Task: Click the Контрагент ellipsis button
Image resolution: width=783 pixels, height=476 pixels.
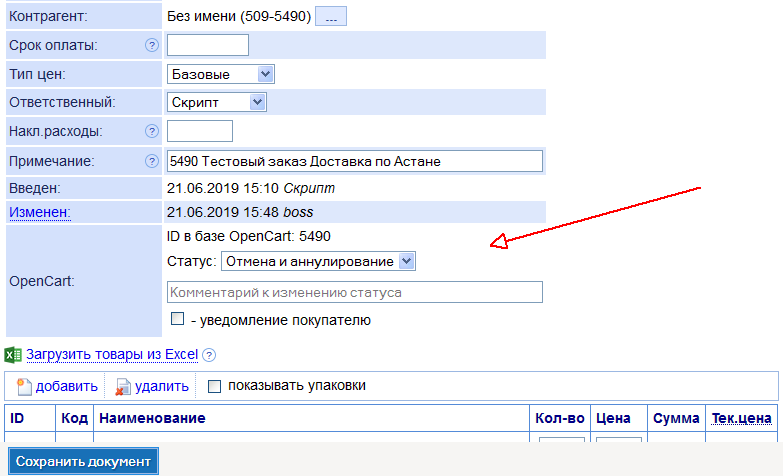Action: click(331, 16)
